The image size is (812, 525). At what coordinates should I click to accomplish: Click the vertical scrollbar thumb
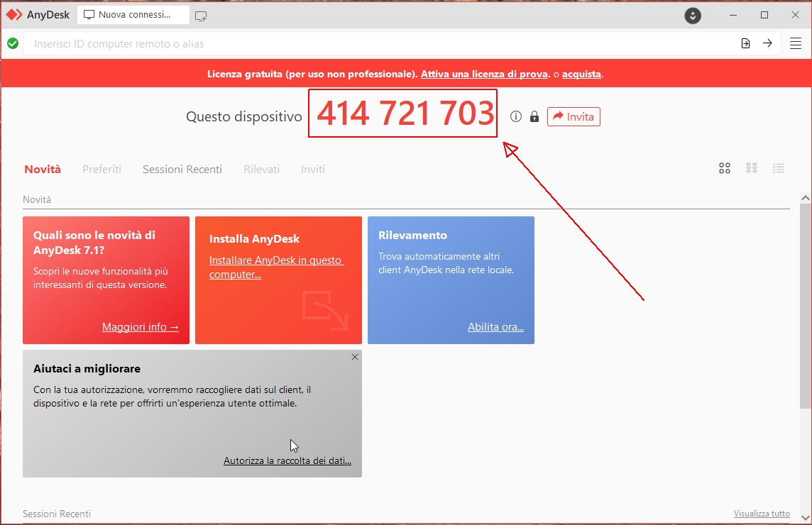(x=806, y=304)
